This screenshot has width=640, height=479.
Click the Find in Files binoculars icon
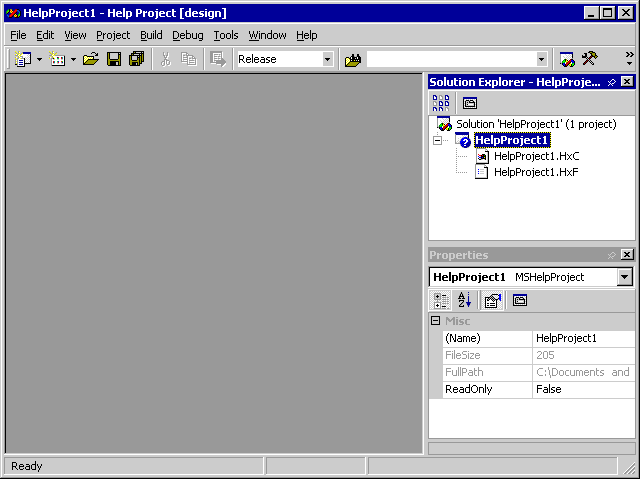[x=353, y=59]
